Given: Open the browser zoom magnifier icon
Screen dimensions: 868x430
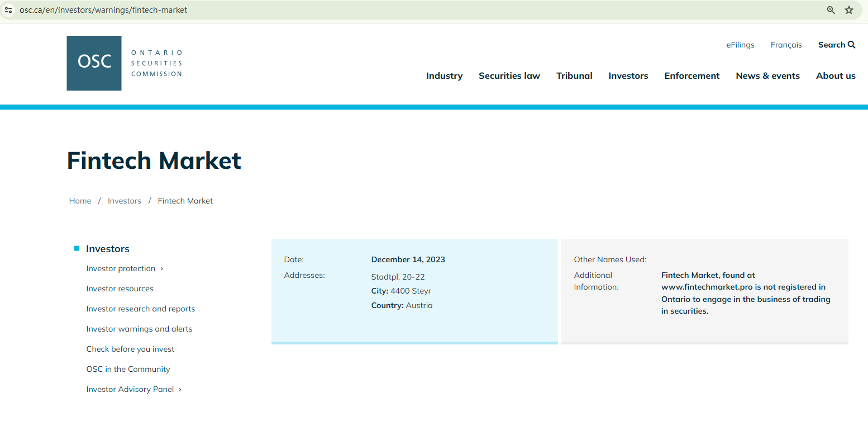Looking at the screenshot, I should point(831,10).
